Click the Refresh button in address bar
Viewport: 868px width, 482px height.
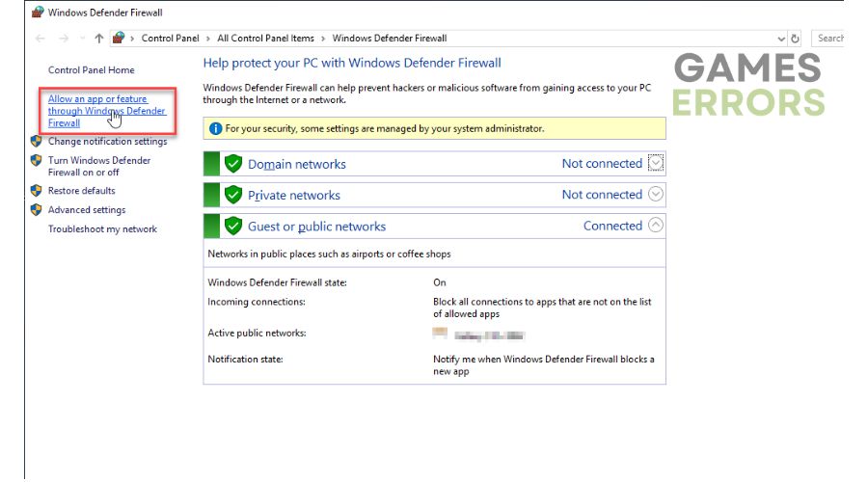pos(795,39)
